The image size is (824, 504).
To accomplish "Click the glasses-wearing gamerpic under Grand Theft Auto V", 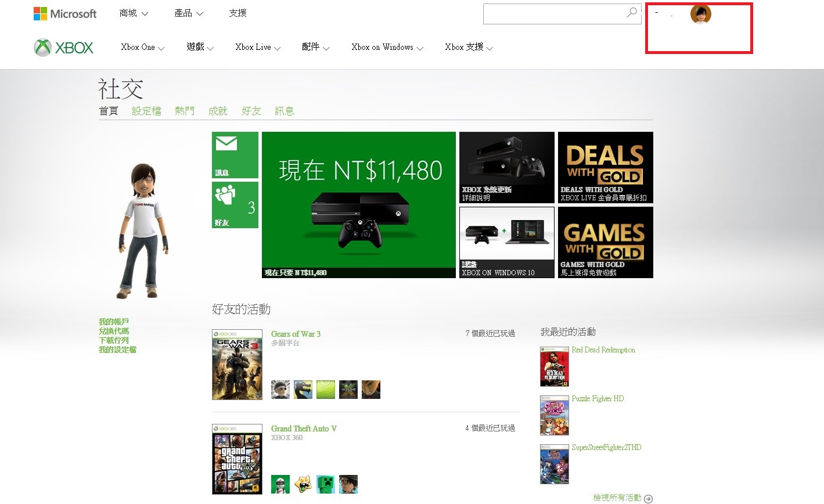I will [x=348, y=484].
